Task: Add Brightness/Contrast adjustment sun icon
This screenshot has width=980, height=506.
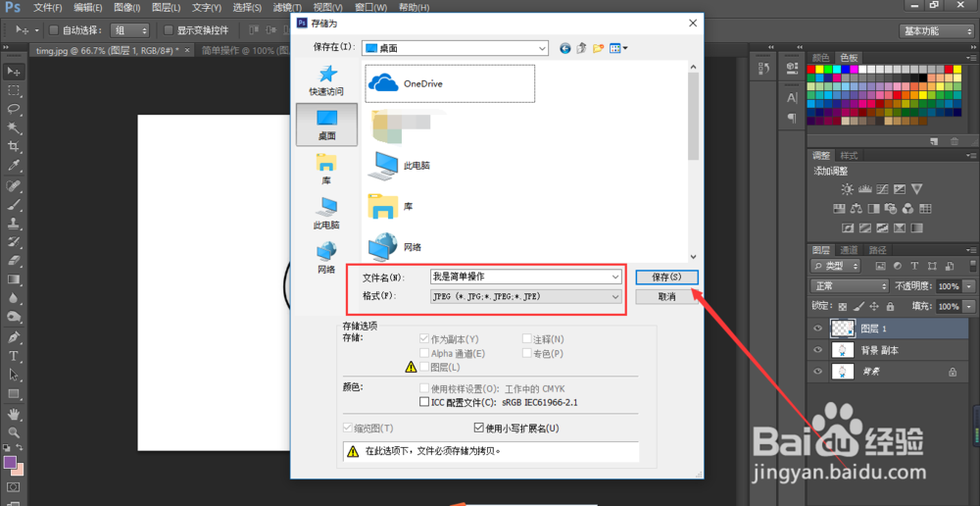Action: pos(847,188)
